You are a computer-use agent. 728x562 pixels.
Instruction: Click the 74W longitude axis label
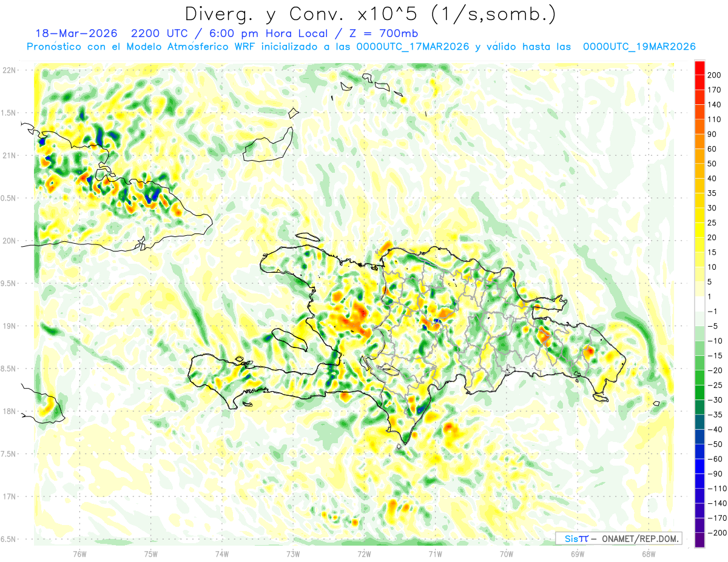[x=222, y=554]
